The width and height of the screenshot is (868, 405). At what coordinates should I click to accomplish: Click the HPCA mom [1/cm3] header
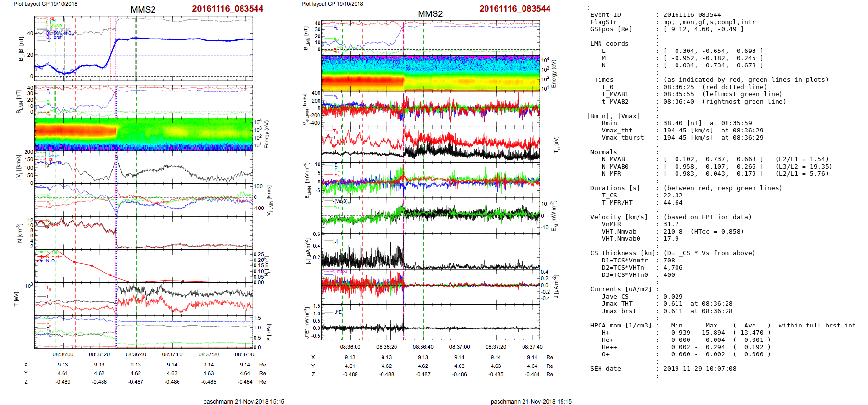621,326
